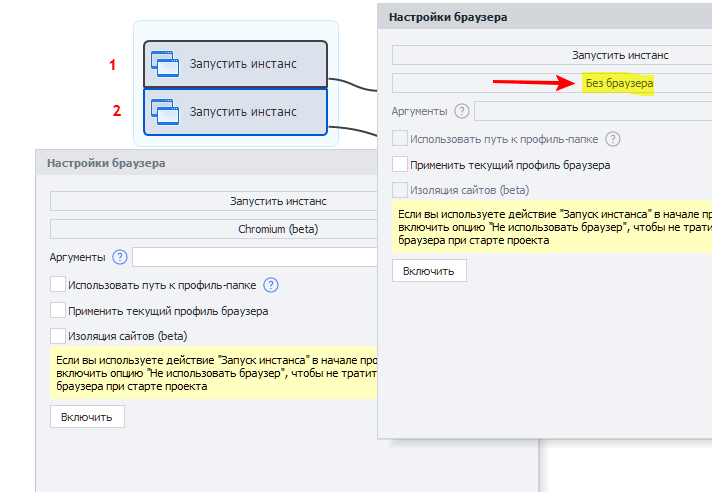Open help icon beside profile-folder option, right panel
This screenshot has width=712, height=492.
(613, 139)
